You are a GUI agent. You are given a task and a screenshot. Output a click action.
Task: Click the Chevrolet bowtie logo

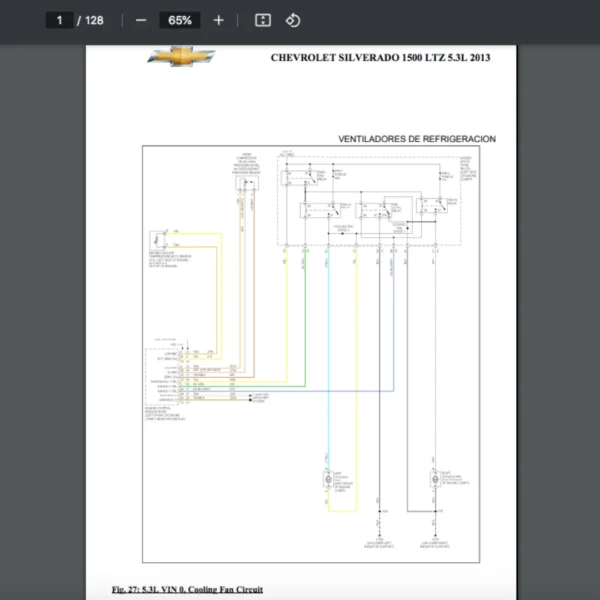[x=181, y=57]
